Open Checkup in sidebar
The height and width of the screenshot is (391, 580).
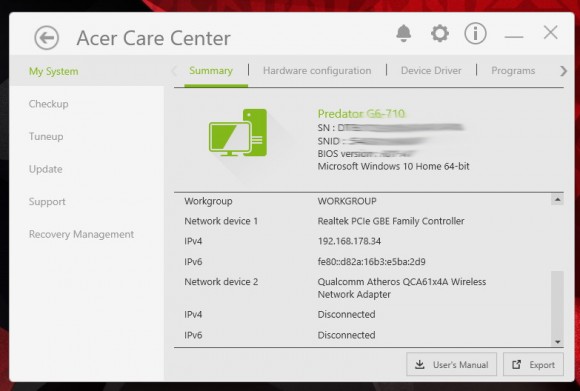(x=48, y=104)
